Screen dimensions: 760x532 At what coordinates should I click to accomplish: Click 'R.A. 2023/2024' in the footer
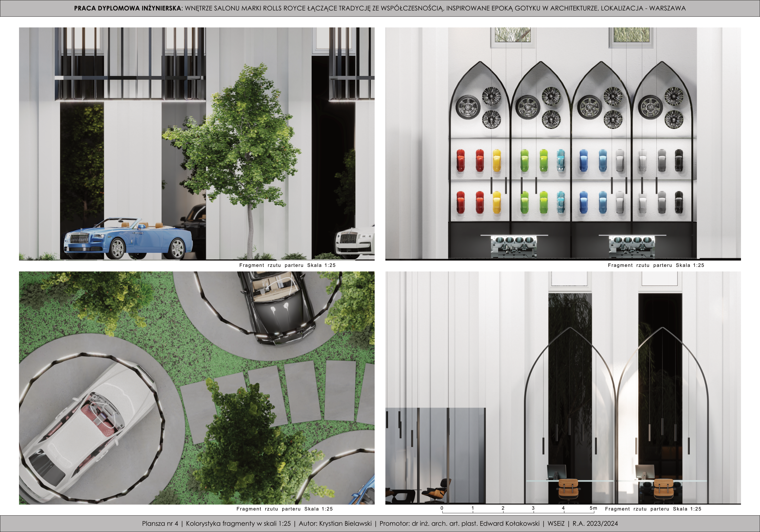pos(595,523)
